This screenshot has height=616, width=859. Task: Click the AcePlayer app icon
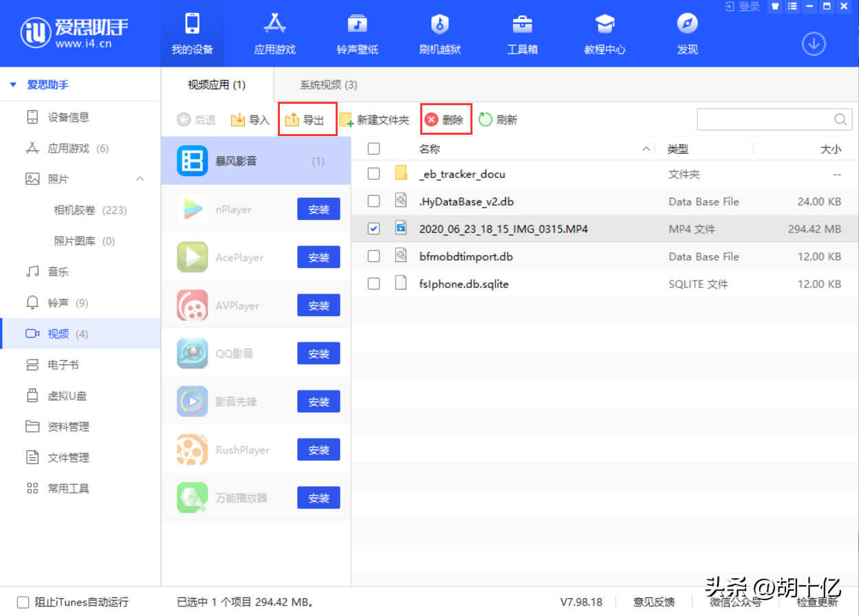(192, 257)
